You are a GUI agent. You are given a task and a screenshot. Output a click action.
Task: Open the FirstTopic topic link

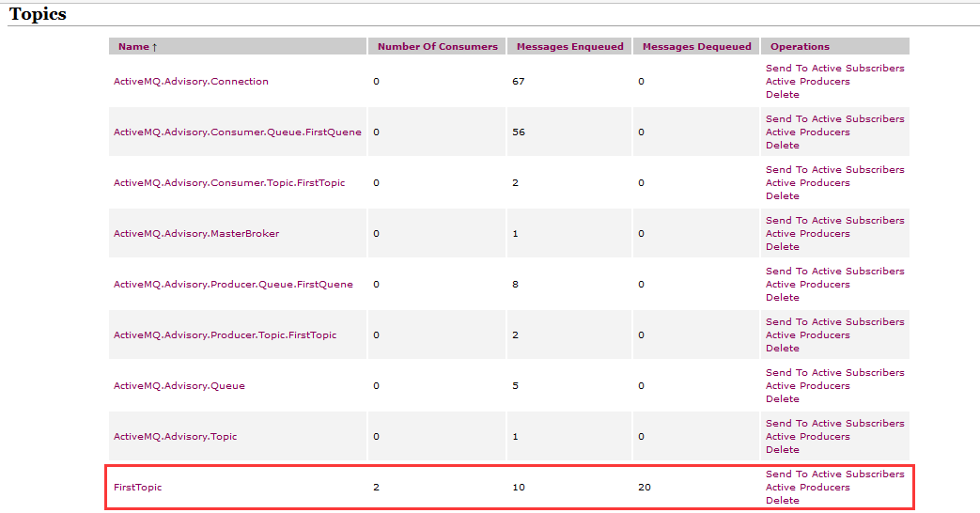(x=137, y=487)
